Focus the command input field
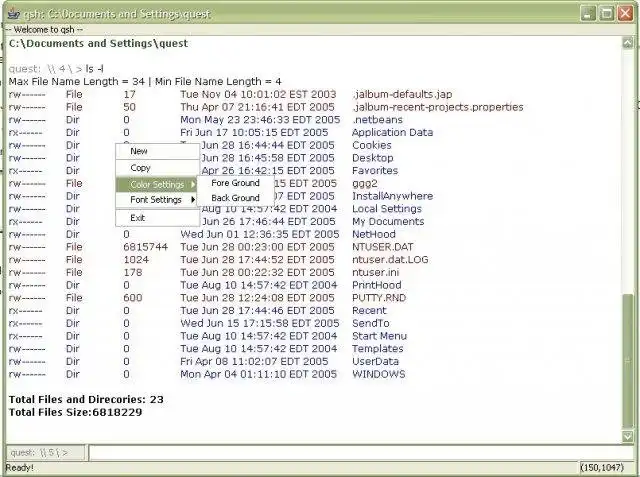The image size is (640, 477). [361, 453]
